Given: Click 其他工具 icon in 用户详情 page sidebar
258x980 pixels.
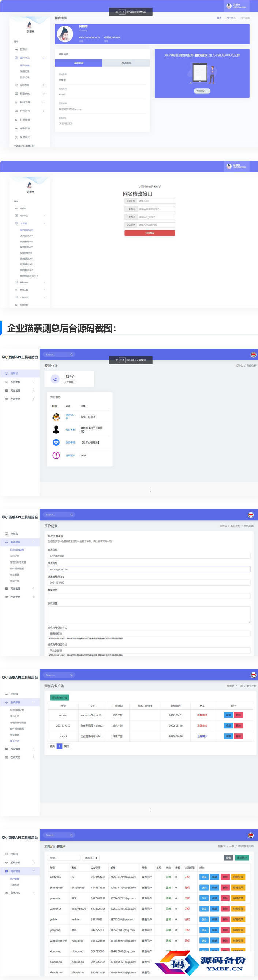Looking at the screenshot, I should pos(16,102).
